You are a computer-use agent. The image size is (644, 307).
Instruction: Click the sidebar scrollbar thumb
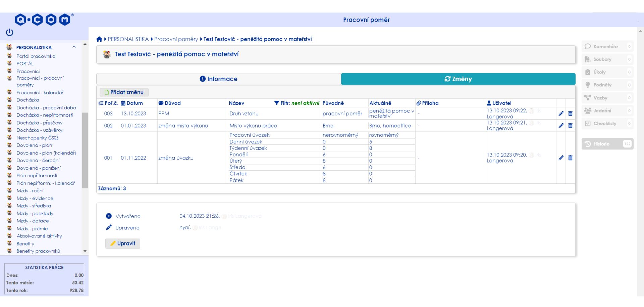85,150
